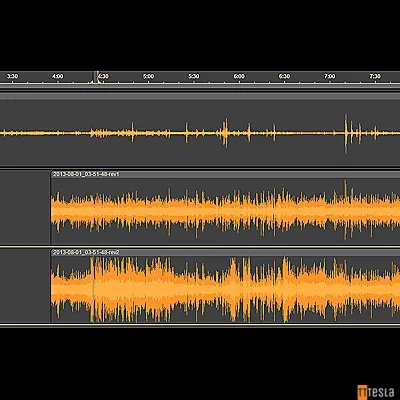Click the 7:30 mark on the ruler
This screenshot has height=400, width=400.
(375, 76)
